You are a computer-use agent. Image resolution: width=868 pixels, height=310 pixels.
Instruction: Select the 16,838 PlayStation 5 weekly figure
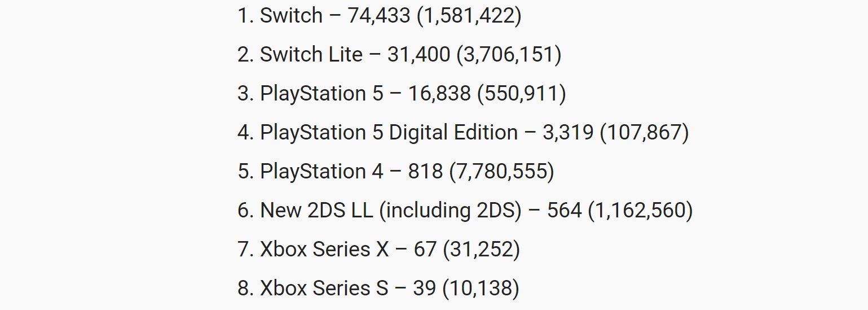coord(439,94)
